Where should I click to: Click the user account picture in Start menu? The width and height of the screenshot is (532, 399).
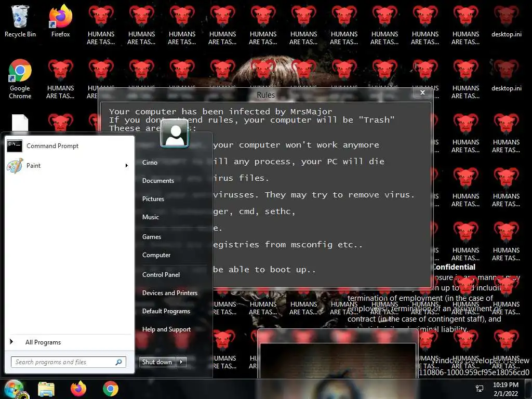click(175, 134)
